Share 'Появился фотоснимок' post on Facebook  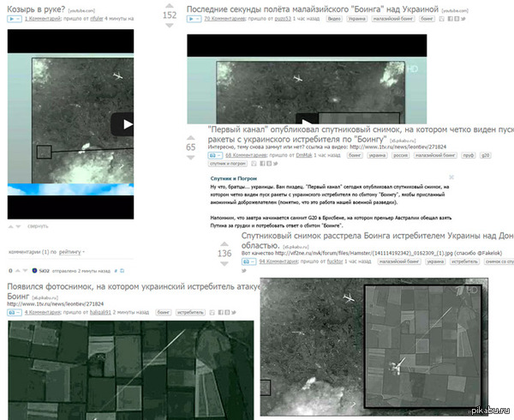221,313
